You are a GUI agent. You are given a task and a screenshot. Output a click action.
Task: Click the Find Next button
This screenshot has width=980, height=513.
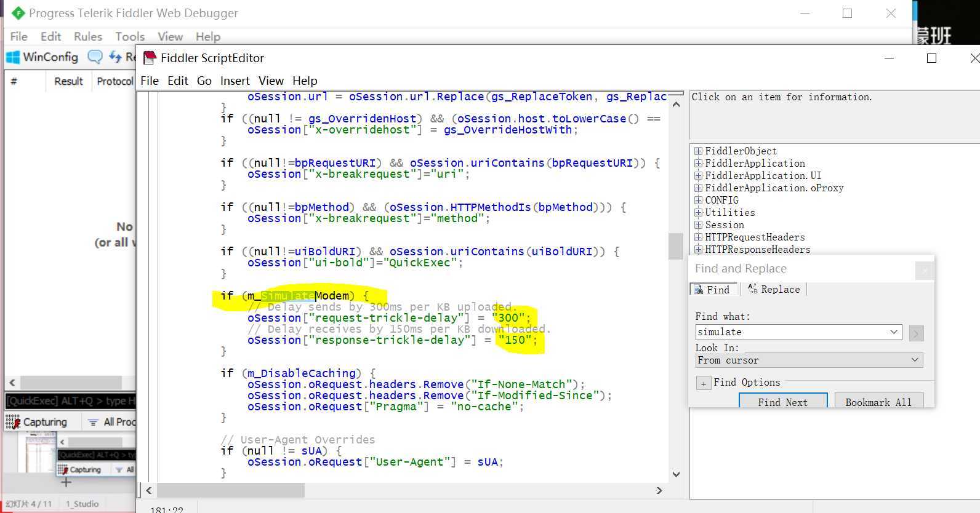[x=783, y=400]
